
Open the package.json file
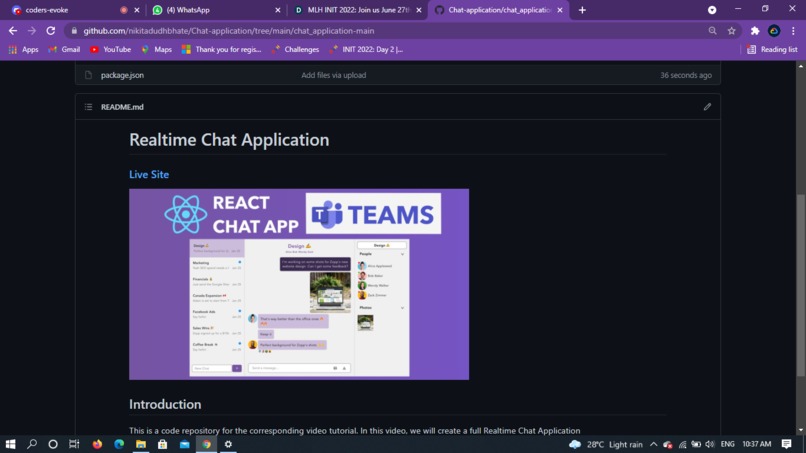(x=122, y=75)
